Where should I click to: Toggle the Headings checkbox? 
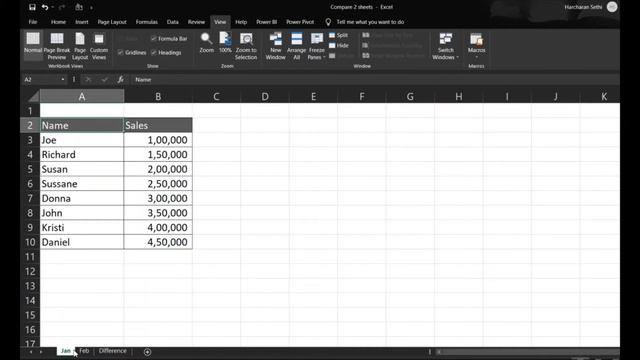[x=153, y=53]
